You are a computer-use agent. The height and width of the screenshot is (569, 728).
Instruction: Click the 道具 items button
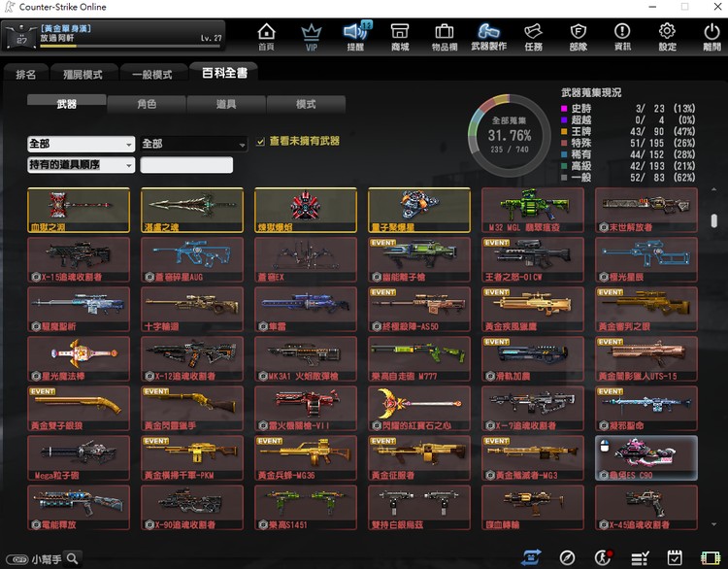225,104
